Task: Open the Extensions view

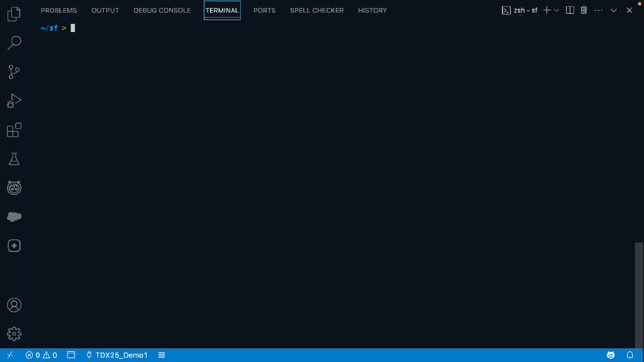Action: [14, 130]
